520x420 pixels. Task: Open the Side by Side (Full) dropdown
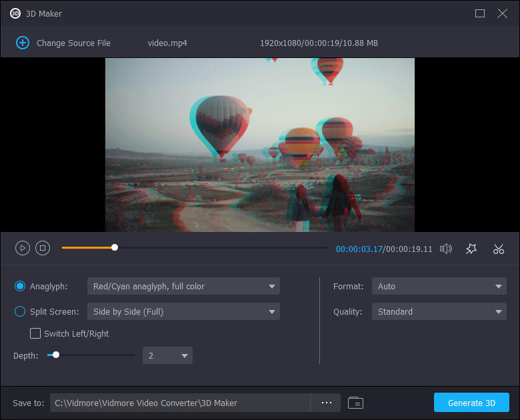(183, 311)
